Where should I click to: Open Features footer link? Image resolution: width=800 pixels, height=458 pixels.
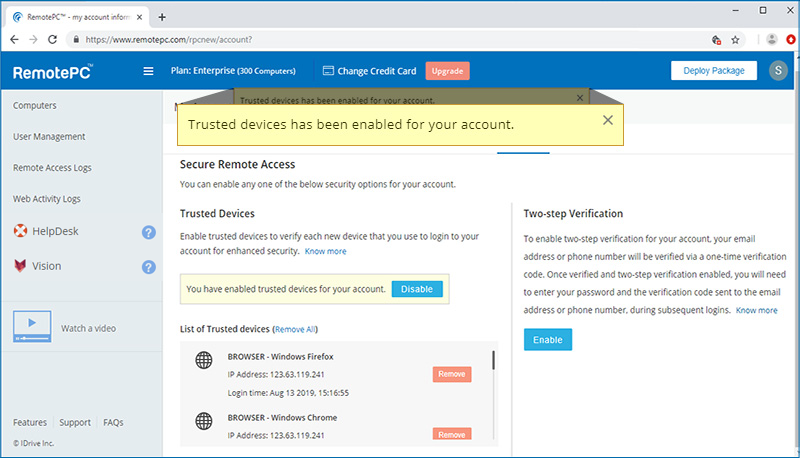(30, 422)
